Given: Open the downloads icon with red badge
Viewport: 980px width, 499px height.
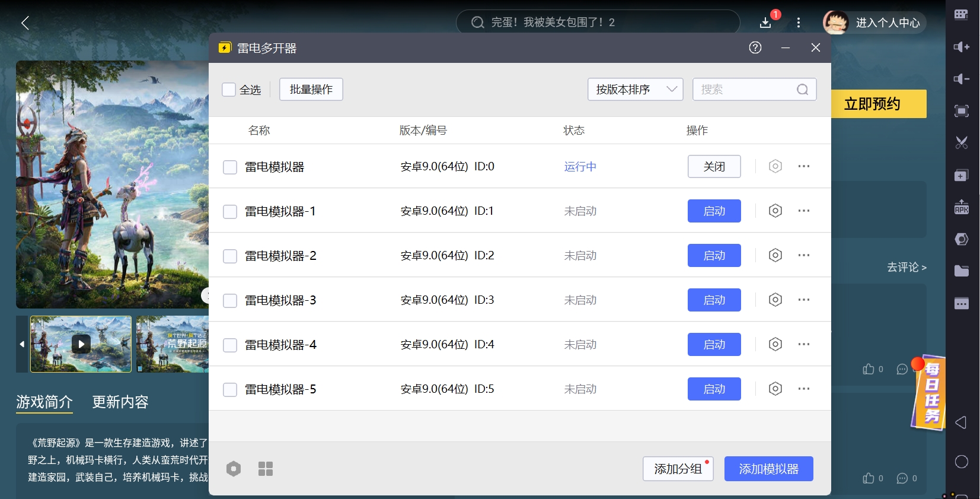Looking at the screenshot, I should (765, 23).
